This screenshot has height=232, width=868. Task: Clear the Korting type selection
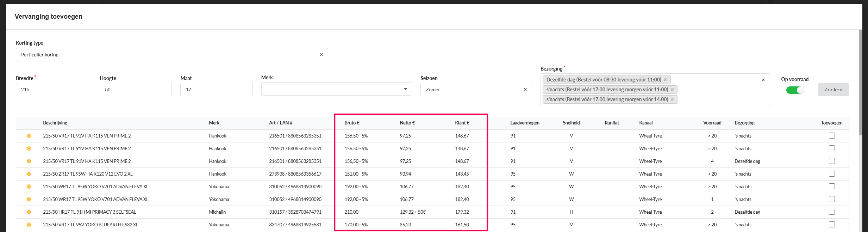(321, 55)
